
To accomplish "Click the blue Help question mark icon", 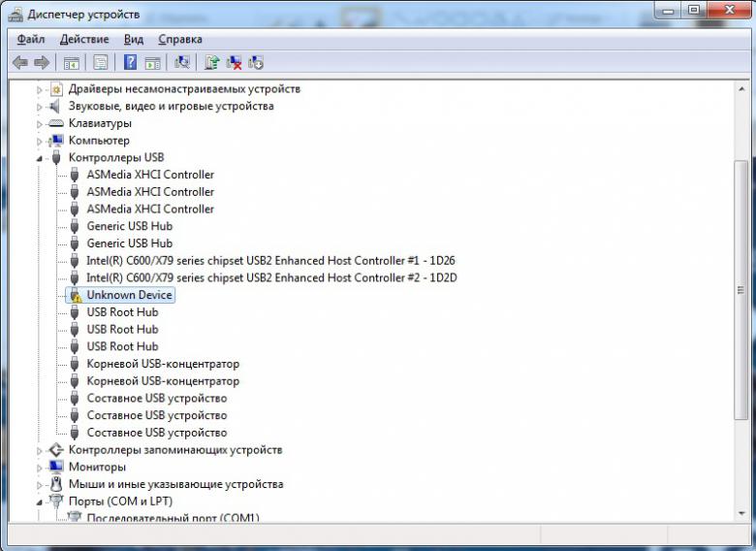I will click(130, 62).
